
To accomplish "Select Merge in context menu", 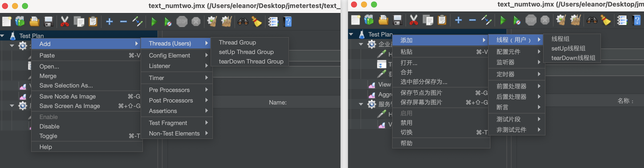I will [x=87, y=76].
